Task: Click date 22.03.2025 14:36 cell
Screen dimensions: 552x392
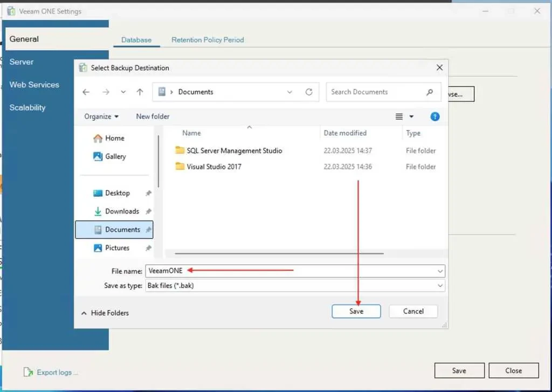Action: [348, 167]
